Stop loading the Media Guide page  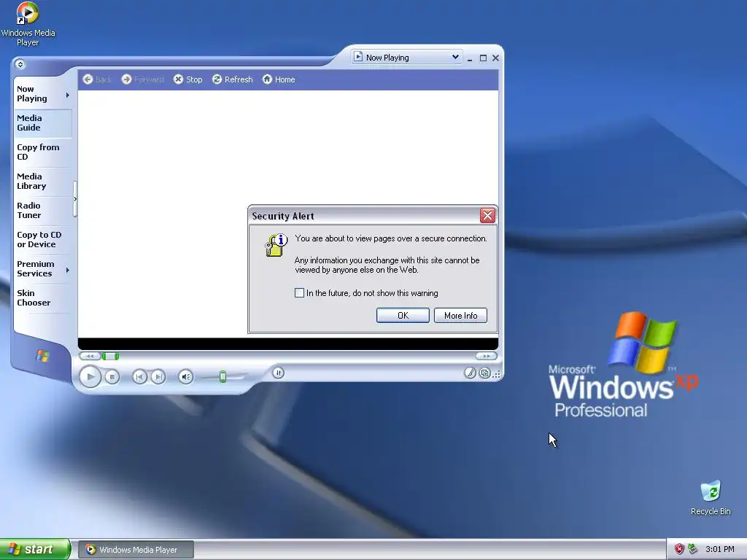click(x=188, y=79)
